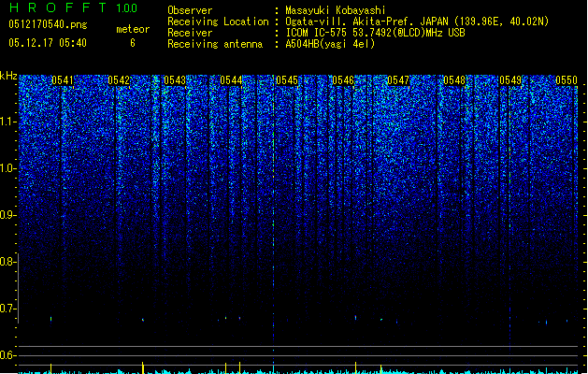Screen dimensions: 588x374
Task: Click the Receiving antenna label
Action: click(215, 44)
